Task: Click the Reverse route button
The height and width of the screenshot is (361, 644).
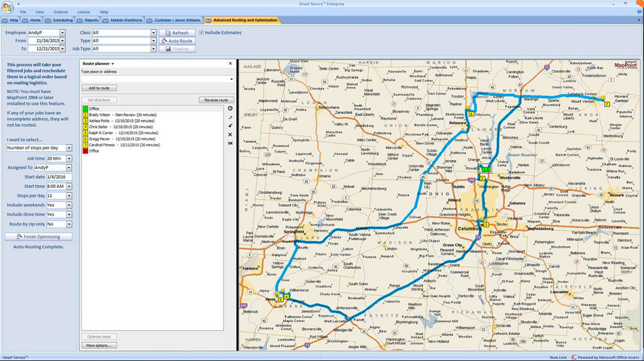Action: tap(216, 100)
